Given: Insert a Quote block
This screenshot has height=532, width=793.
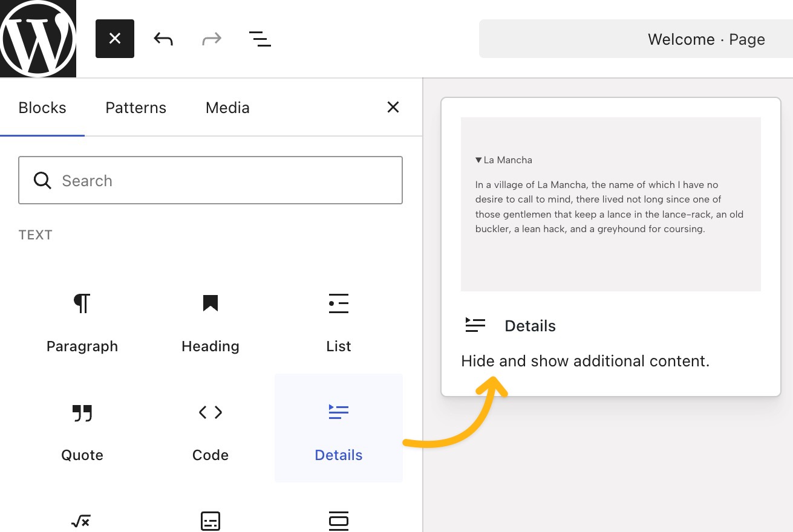Looking at the screenshot, I should pos(82,429).
